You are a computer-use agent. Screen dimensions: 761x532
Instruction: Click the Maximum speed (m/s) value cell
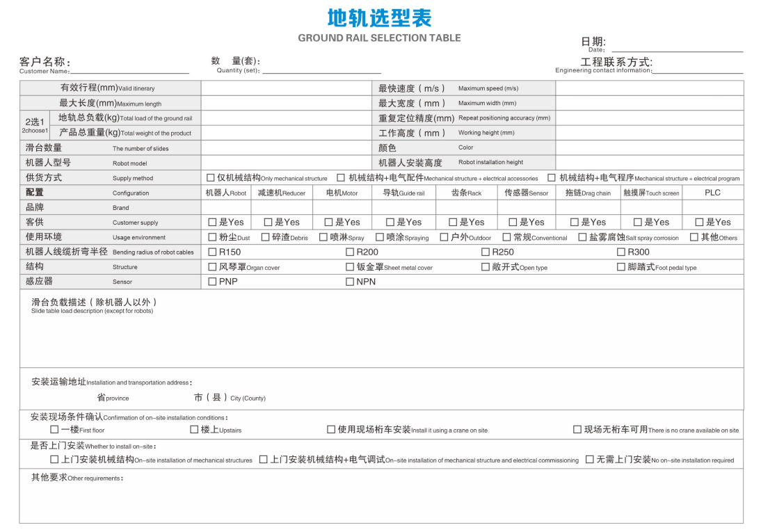[x=649, y=88]
